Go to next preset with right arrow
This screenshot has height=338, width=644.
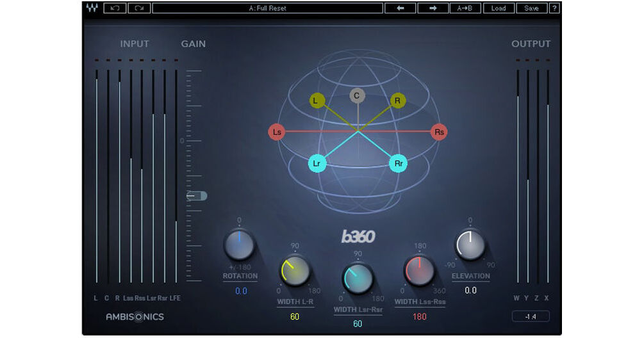tap(433, 8)
